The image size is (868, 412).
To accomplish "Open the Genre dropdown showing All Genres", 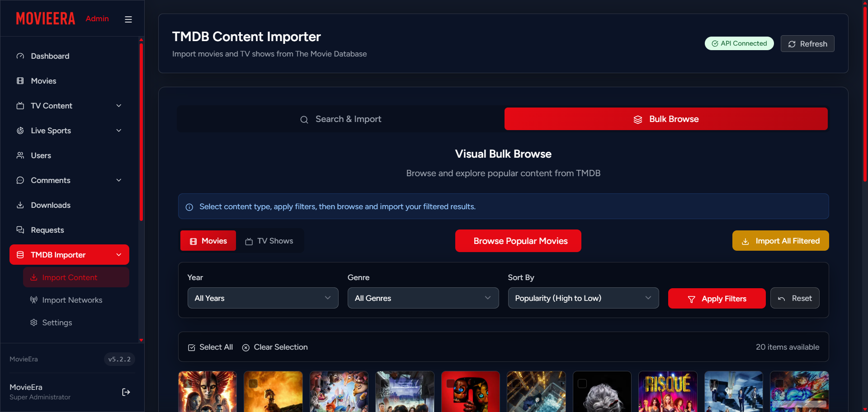I will [x=423, y=298].
